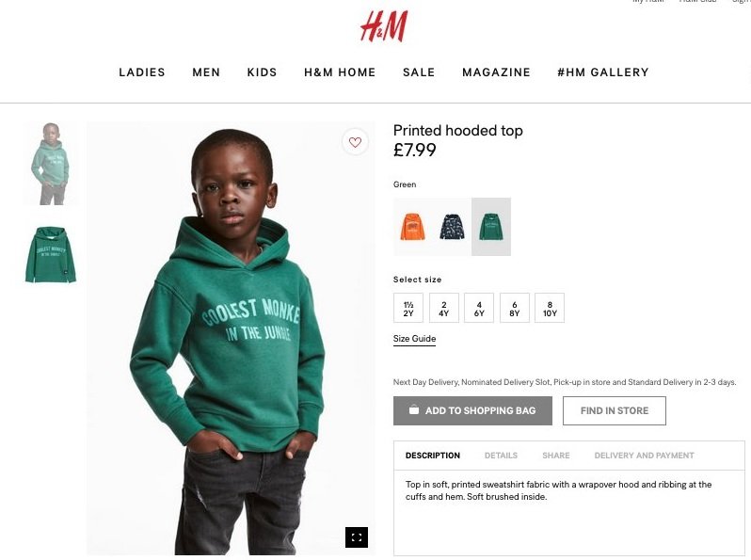751x560 pixels.
Task: Choose size 1½-2Y
Action: tap(408, 308)
